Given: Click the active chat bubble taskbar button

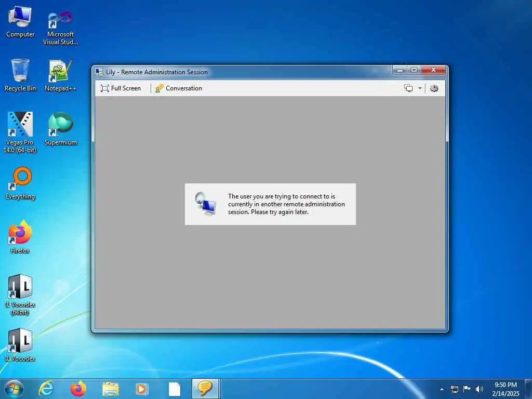Looking at the screenshot, I should point(205,389).
